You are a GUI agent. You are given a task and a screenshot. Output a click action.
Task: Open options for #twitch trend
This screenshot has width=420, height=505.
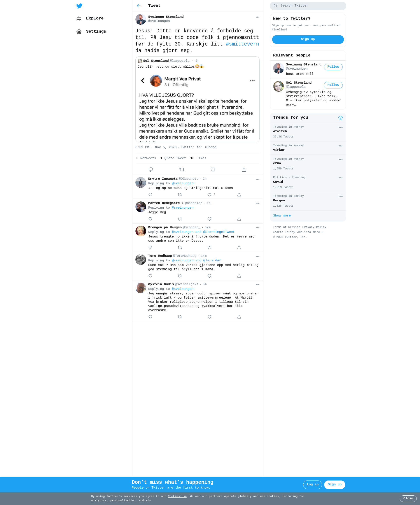(x=340, y=127)
